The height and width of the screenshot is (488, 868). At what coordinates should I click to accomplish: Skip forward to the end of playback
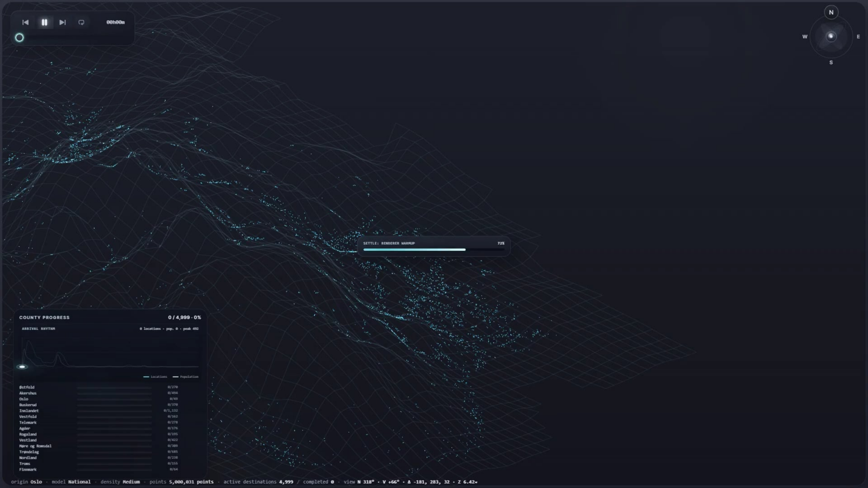63,23
